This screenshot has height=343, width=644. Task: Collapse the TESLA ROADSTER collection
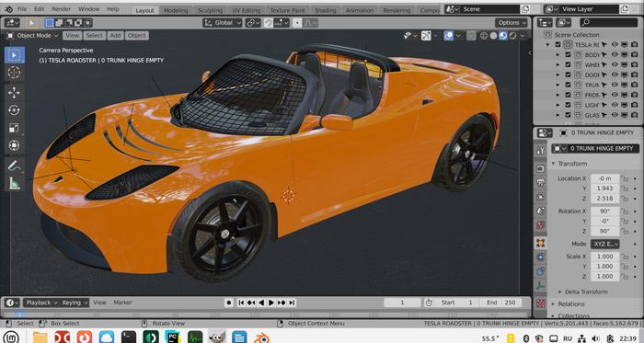click(x=548, y=45)
